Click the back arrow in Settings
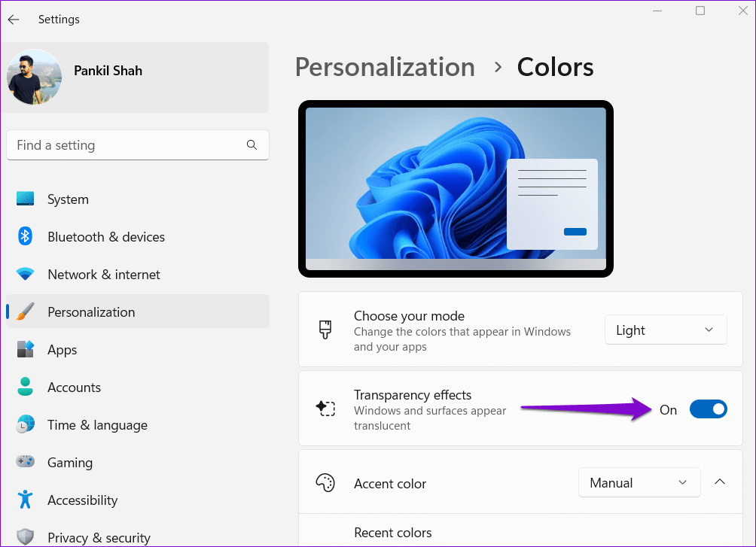Screen dimensions: 756x547 [14, 20]
